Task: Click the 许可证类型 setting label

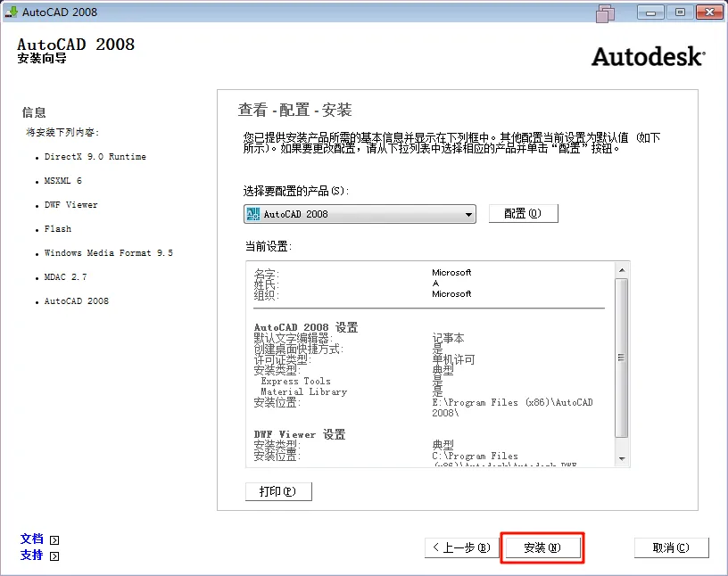Action: pyautogui.click(x=282, y=359)
